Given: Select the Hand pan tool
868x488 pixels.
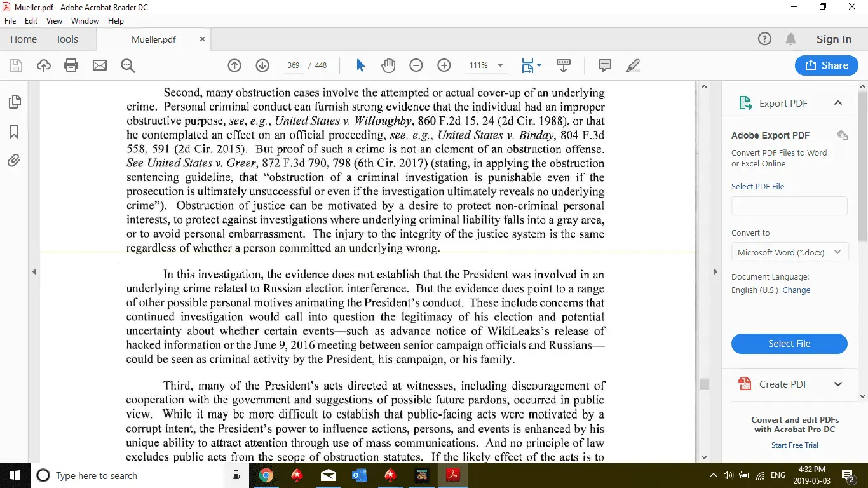Looking at the screenshot, I should click(x=388, y=65).
